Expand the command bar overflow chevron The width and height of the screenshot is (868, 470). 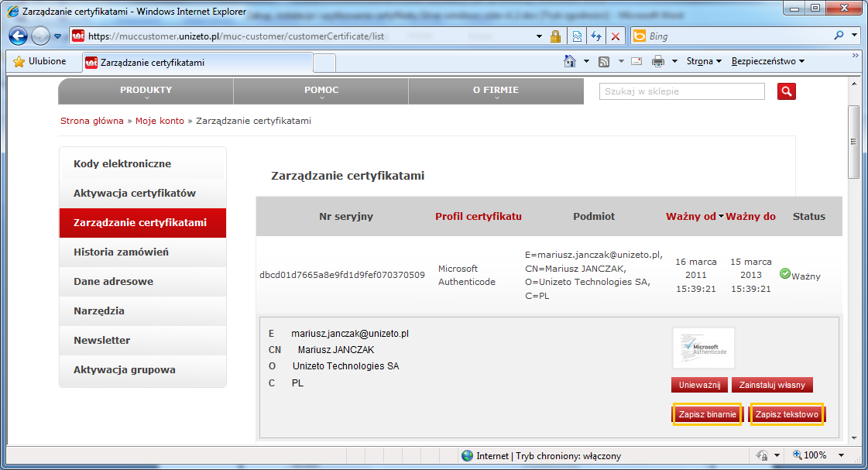856,55
